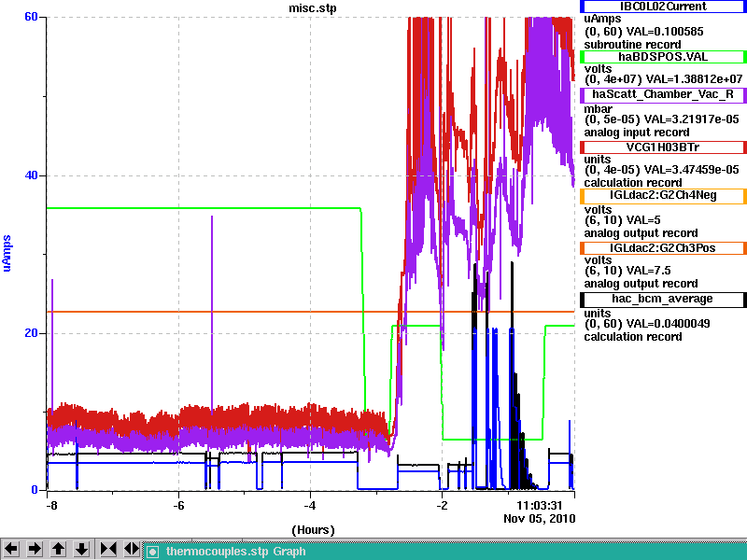Click the x-axis tick label -4

point(310,505)
